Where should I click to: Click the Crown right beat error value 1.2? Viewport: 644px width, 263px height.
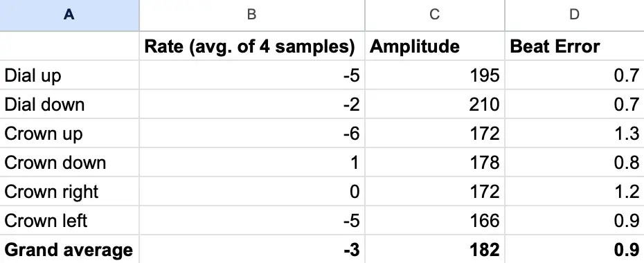(x=575, y=192)
